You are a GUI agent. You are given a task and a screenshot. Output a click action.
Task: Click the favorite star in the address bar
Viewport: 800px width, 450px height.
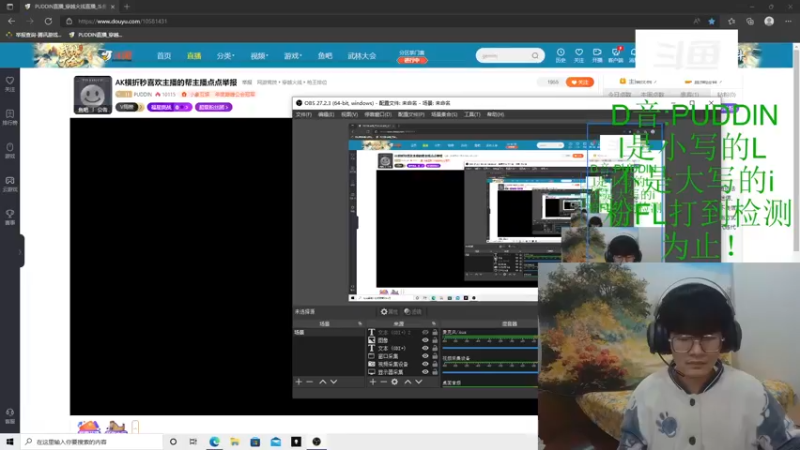[x=712, y=21]
